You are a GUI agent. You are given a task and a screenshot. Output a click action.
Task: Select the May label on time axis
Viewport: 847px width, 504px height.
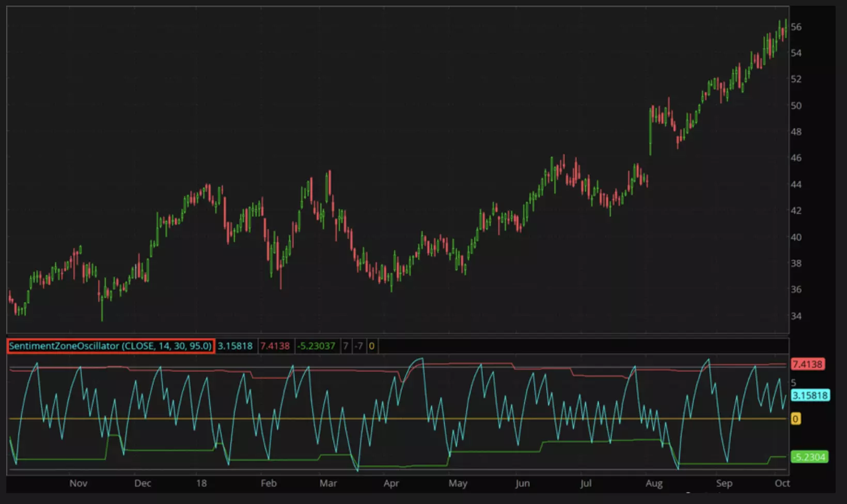(x=458, y=483)
